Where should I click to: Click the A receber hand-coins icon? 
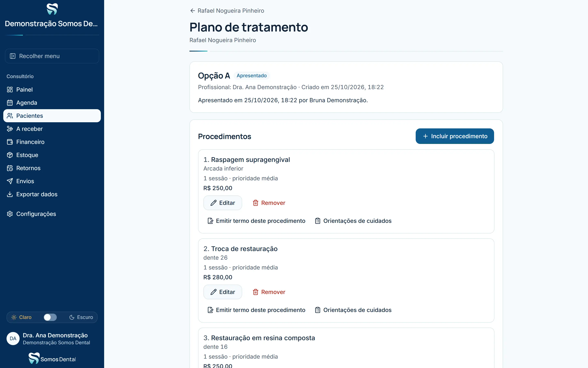(10, 129)
